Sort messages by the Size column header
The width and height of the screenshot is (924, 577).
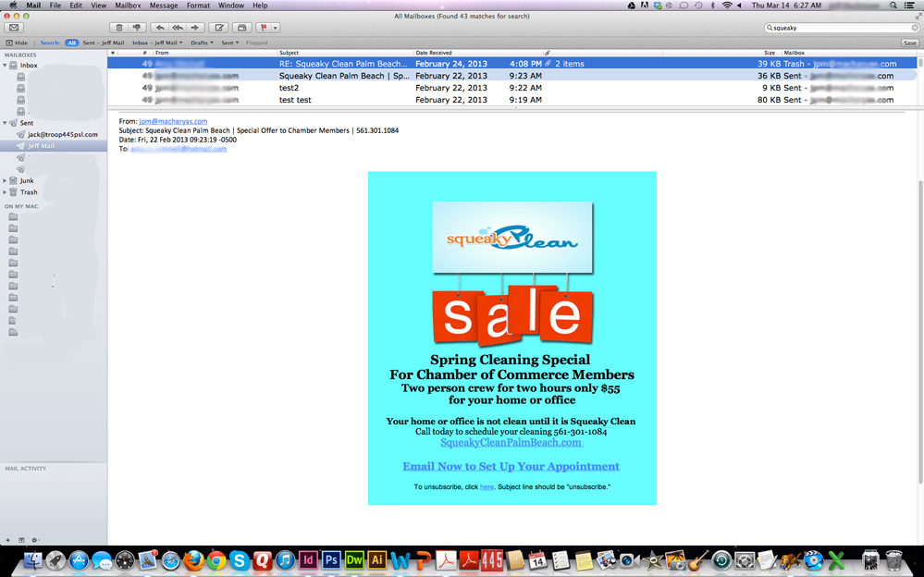click(x=769, y=53)
